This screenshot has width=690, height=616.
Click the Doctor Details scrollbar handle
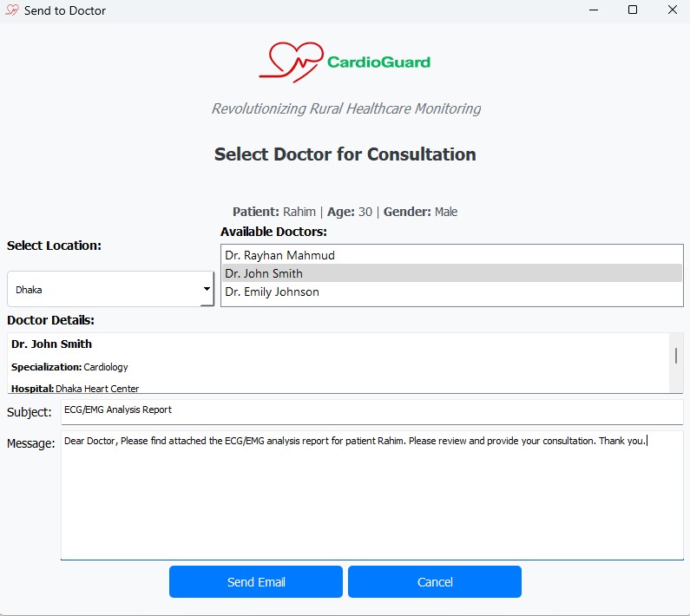pos(676,356)
